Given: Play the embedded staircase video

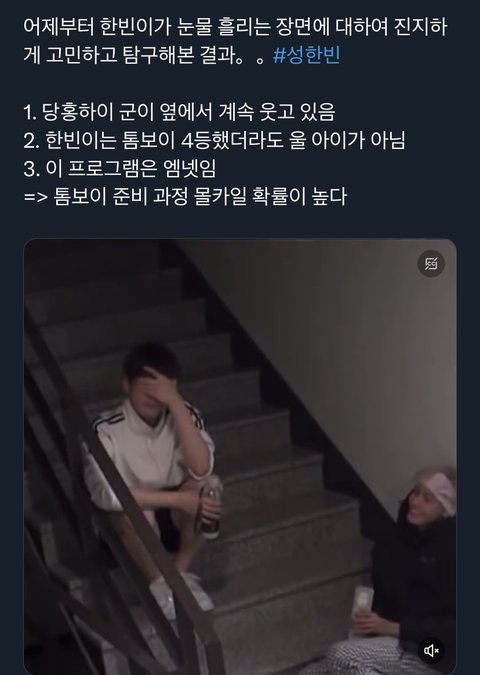Looking at the screenshot, I should tap(240, 457).
